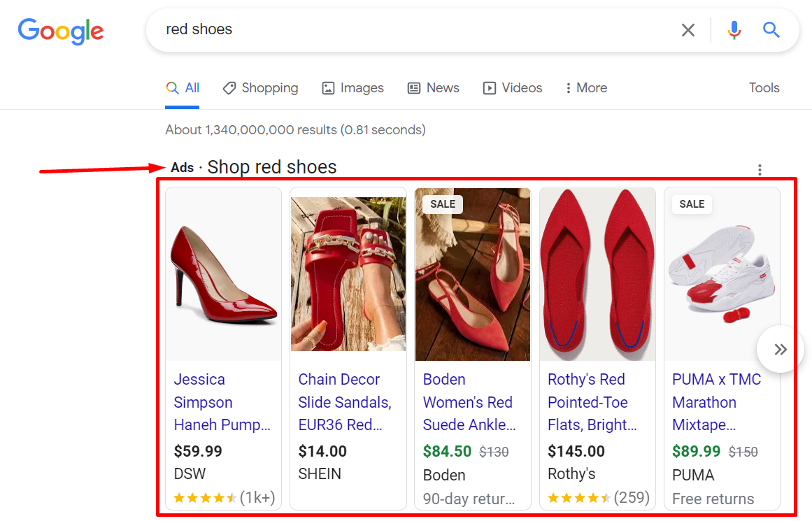This screenshot has height=521, width=812.
Task: Open the three-dot menu next to ads
Action: 760,169
